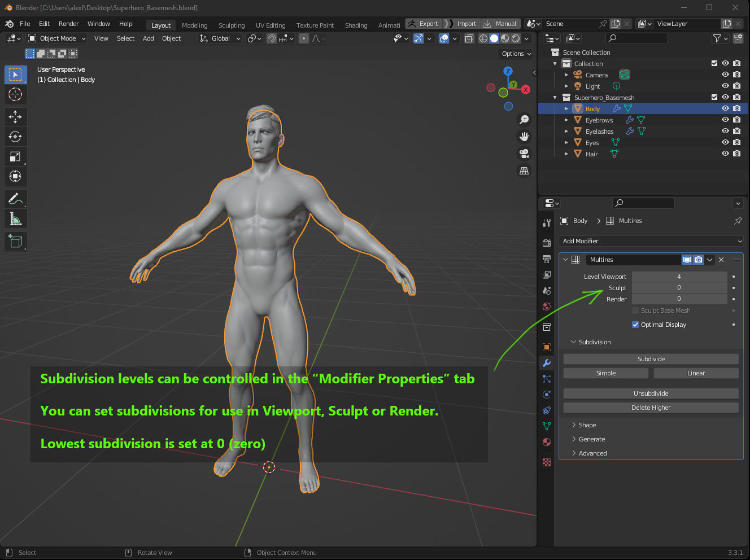The width and height of the screenshot is (750, 560).
Task: Hide Hair object with eye icon
Action: coord(725,154)
